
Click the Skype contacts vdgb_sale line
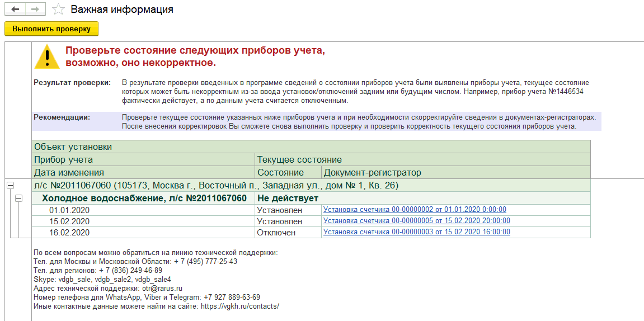(102, 279)
